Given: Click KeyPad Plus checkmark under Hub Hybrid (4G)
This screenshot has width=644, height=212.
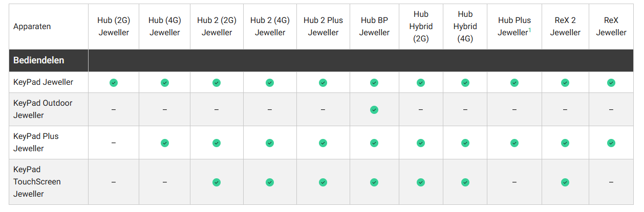Looking at the screenshot, I should 465,143.
